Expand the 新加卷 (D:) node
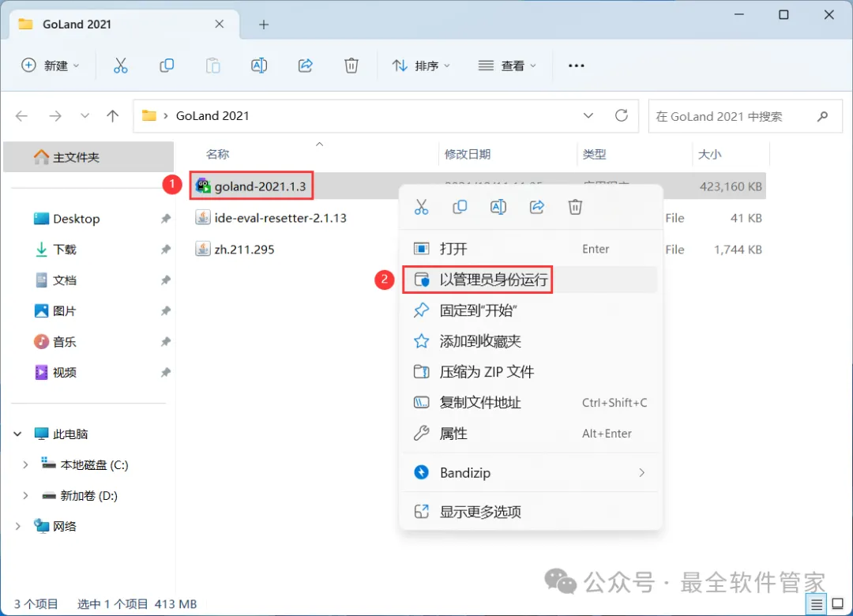The height and width of the screenshot is (616, 853). click(25, 496)
